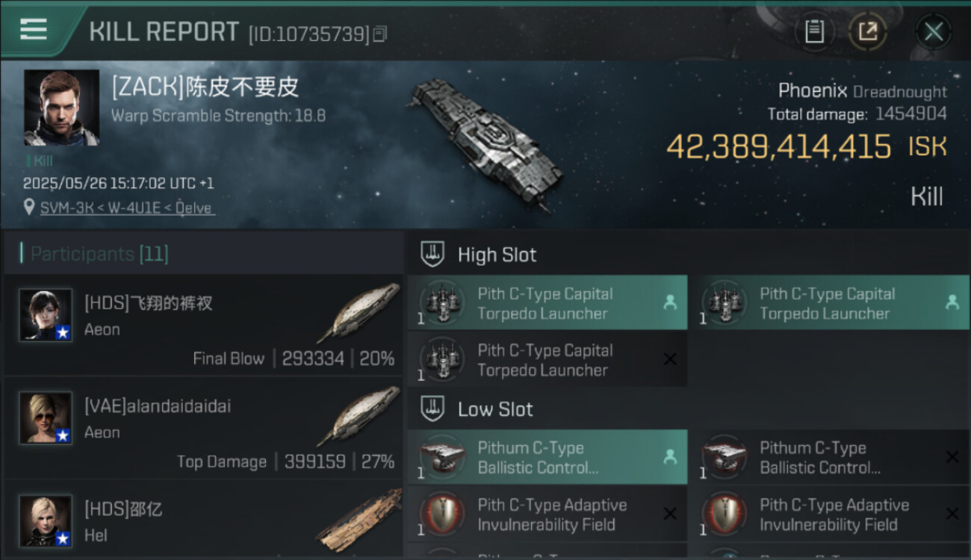
Task: Share the kill report externally
Action: click(867, 31)
